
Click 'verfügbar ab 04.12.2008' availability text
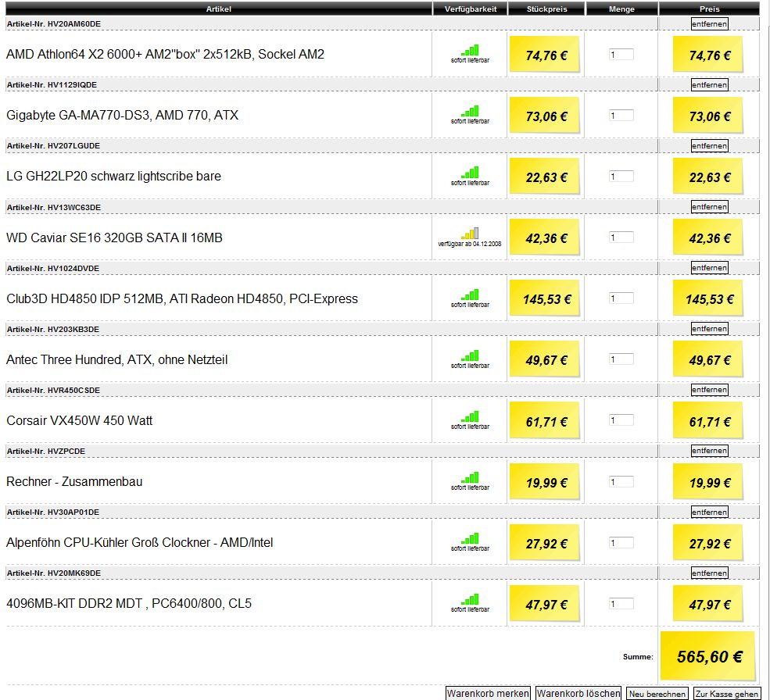click(x=470, y=244)
